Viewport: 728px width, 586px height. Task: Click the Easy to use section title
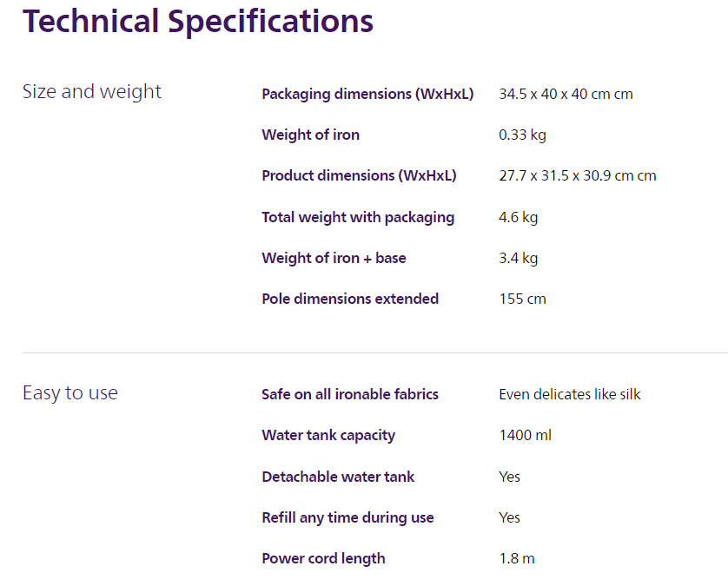(x=69, y=392)
